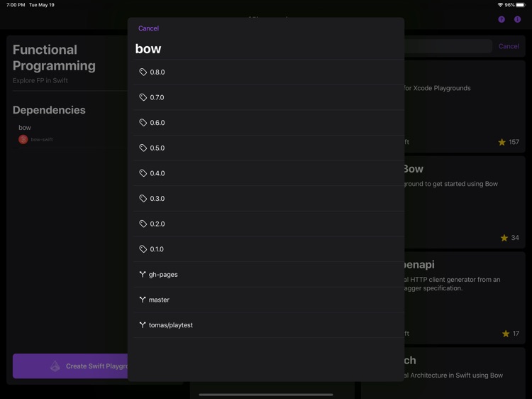Open the Xcode Playgrounds result card
This screenshot has width=532, height=399.
click(x=465, y=106)
